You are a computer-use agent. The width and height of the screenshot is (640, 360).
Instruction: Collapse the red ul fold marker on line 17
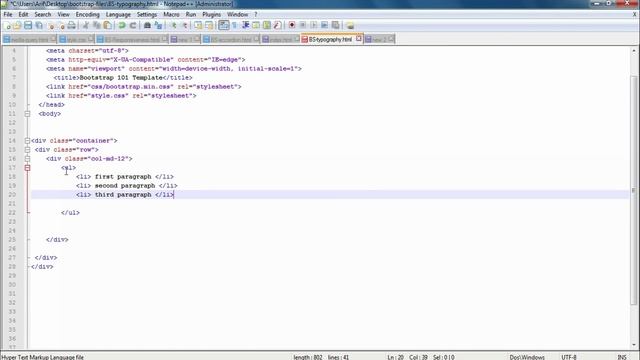27,168
